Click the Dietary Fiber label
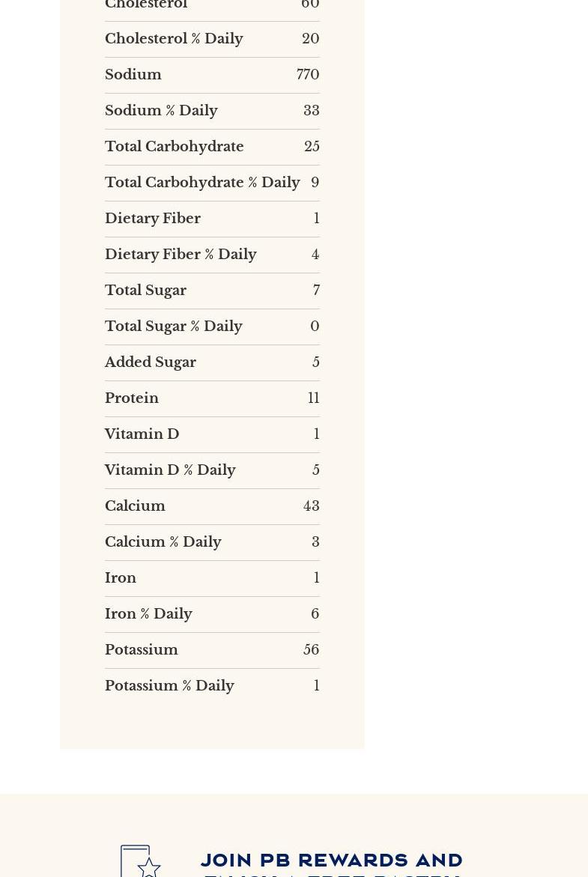Screen dimensions: 588x877 pyautogui.click(x=153, y=219)
